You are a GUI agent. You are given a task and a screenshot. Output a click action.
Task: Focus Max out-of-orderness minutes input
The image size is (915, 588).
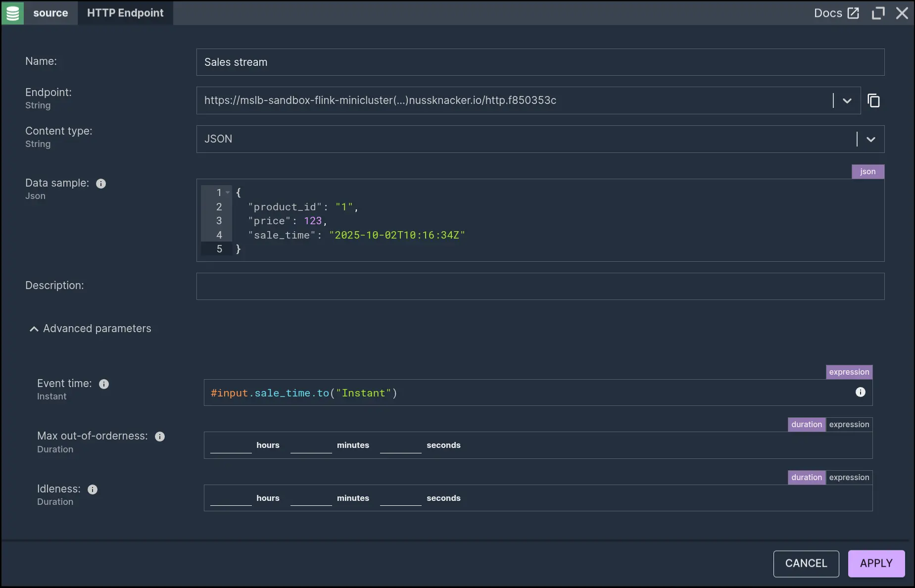[x=311, y=445]
